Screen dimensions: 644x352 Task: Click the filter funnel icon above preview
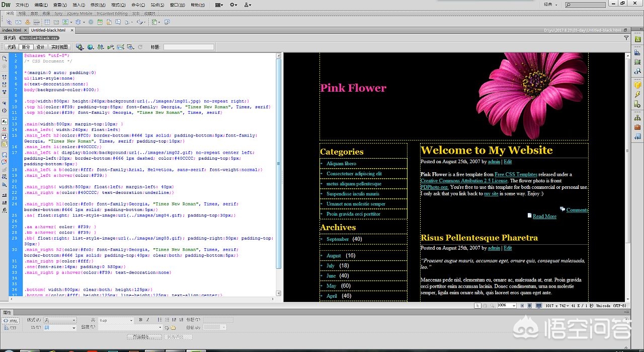pyautogui.click(x=626, y=38)
